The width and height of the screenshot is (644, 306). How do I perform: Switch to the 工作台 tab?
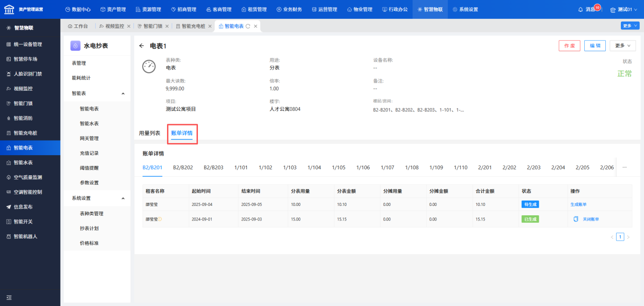point(78,26)
